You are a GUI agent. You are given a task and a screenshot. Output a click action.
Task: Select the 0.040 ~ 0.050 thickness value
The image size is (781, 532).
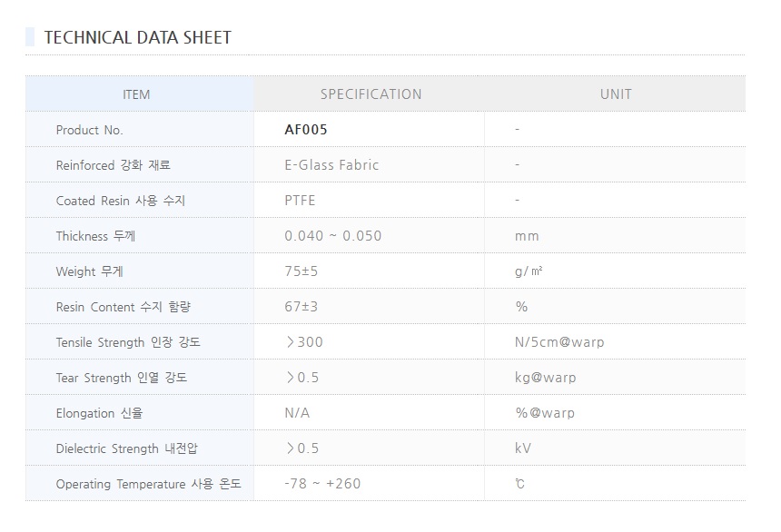coord(332,236)
